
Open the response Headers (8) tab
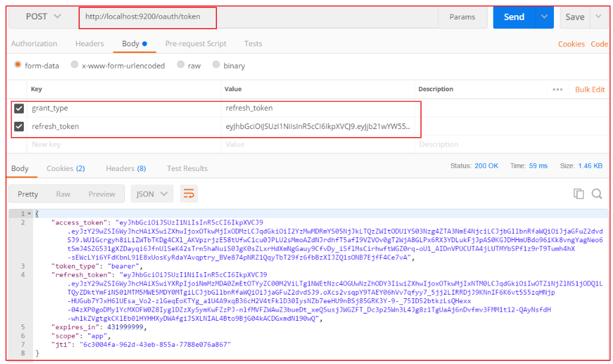coord(126,169)
